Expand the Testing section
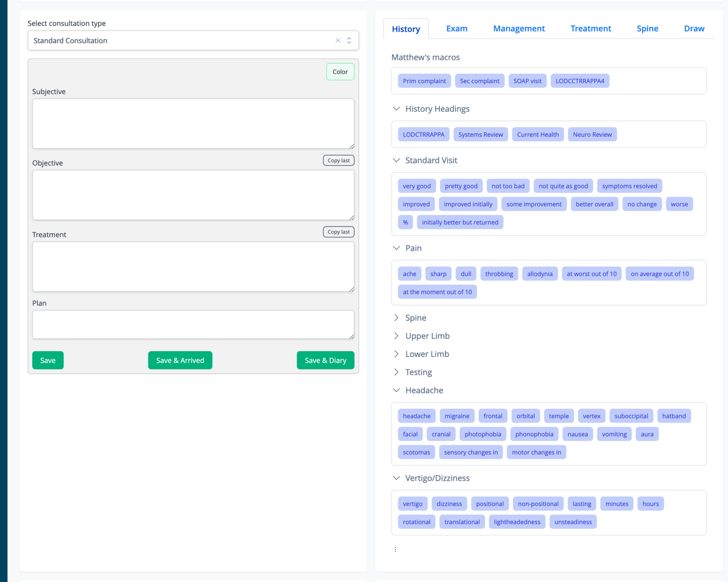 [396, 372]
